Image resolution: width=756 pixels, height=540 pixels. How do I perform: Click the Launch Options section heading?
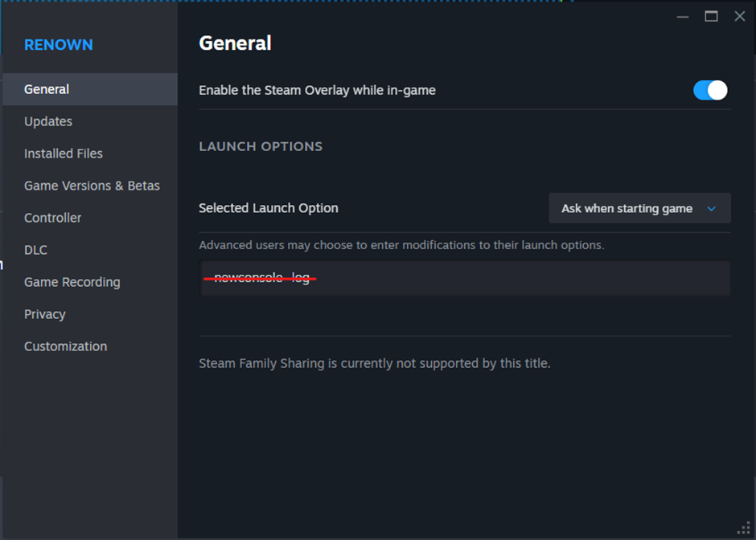click(261, 146)
